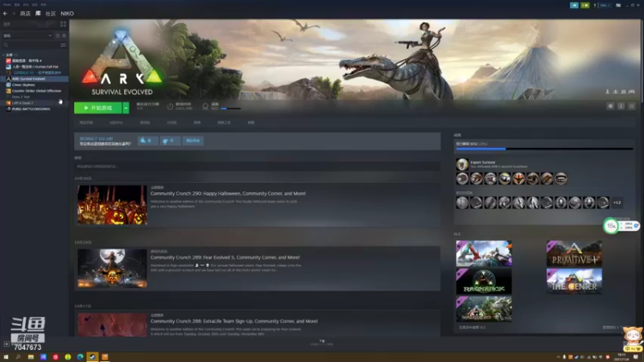Image resolution: width=644 pixels, height=362 pixels.
Task: Click the recent activity clock icon
Action: click(x=57, y=35)
